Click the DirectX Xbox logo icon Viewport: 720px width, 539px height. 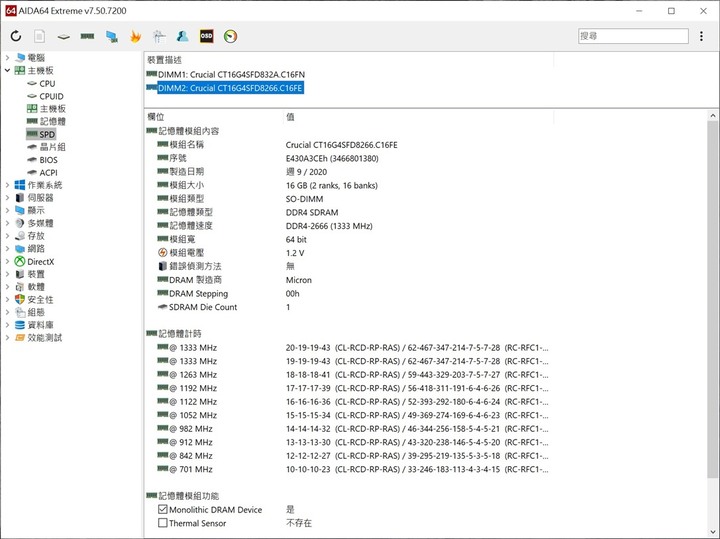[20, 262]
